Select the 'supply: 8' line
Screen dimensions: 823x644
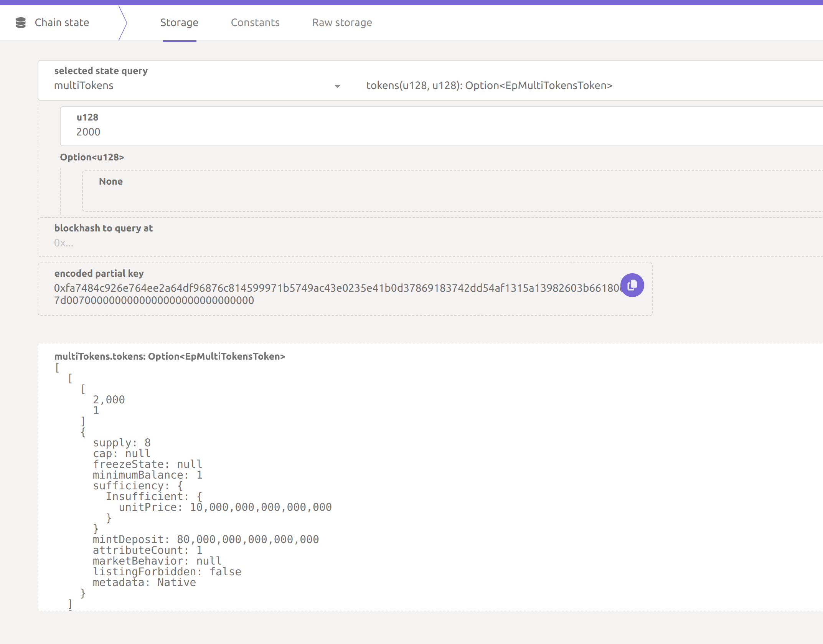tap(122, 443)
